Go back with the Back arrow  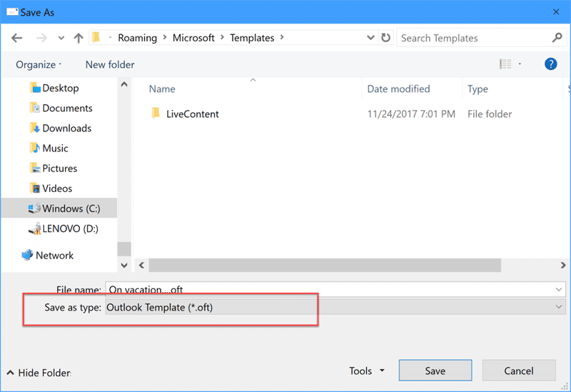[16, 38]
